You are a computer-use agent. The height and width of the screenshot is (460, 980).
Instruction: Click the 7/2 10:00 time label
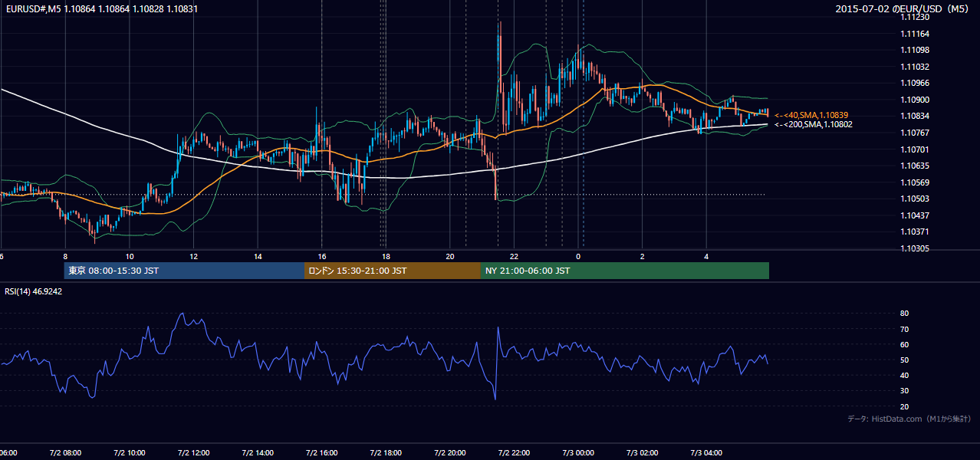130,453
